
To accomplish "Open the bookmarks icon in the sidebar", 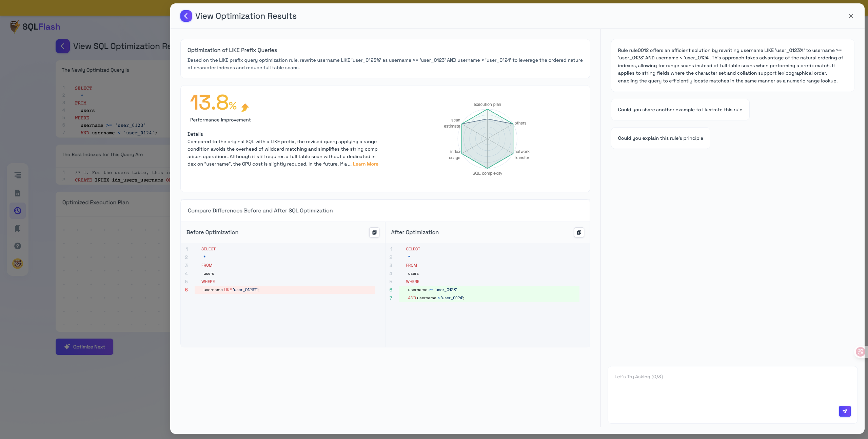I will pyautogui.click(x=17, y=228).
